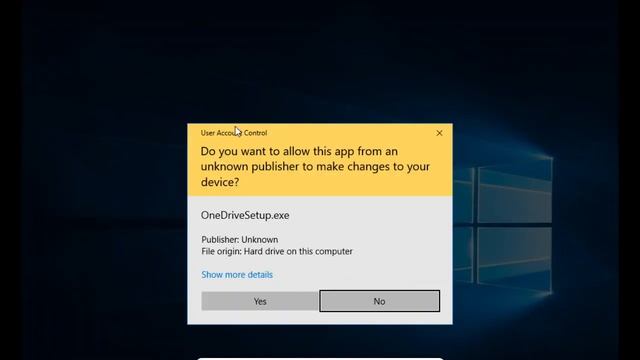Click Yes to allow OneDriveSetup.exe
This screenshot has width=640, height=360.
(260, 301)
